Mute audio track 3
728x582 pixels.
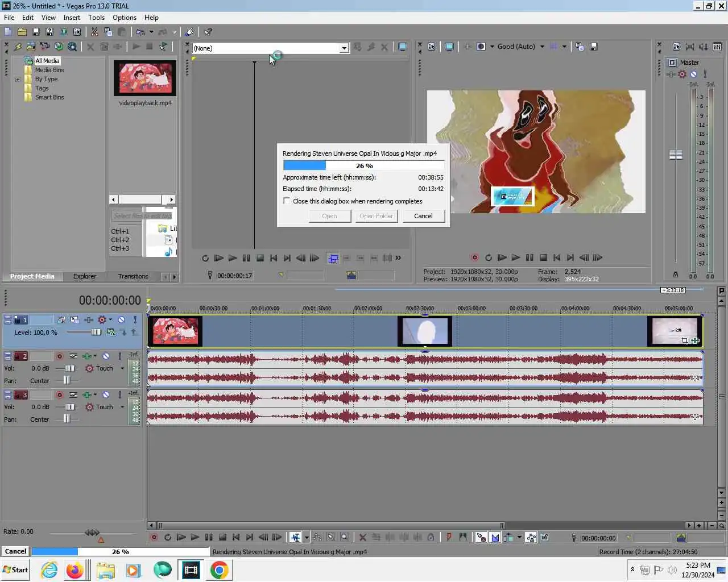point(106,395)
